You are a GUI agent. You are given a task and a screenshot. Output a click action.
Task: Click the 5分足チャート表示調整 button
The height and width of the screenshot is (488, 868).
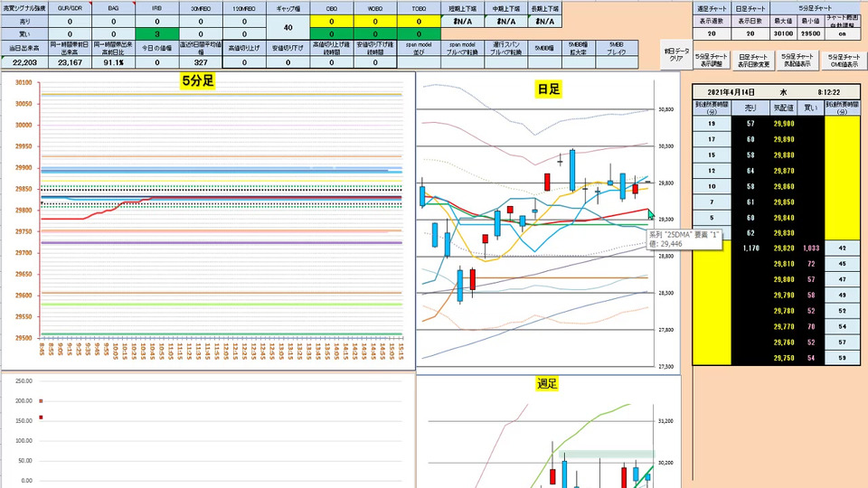[x=712, y=61]
